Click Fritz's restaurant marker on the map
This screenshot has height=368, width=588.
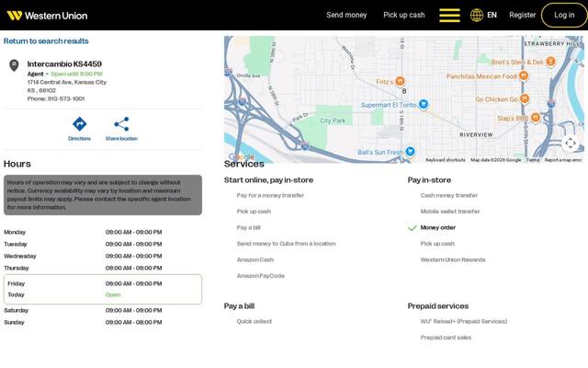401,81
